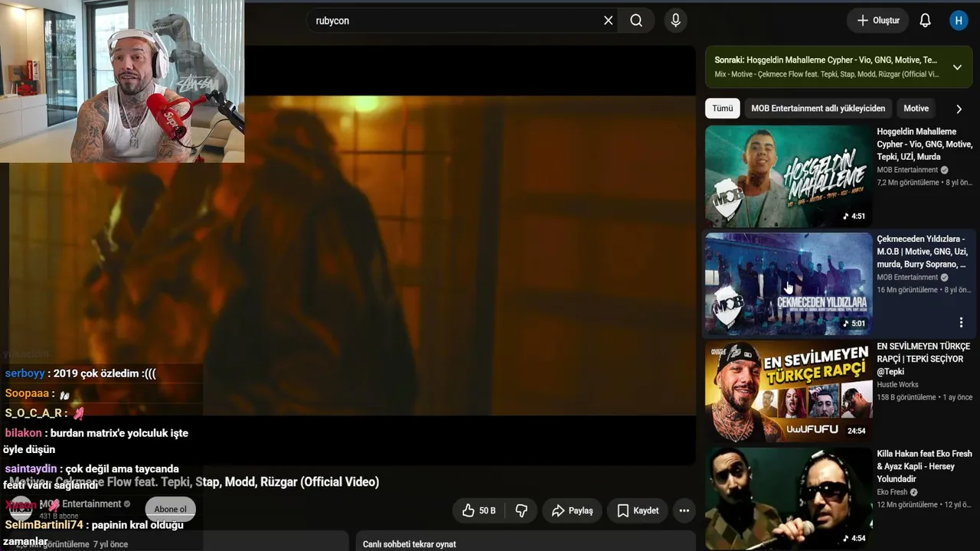The image size is (980, 551).
Task: Visit MOB Entertainment channel under Hoşgeldin Mahalleme
Action: click(x=907, y=170)
